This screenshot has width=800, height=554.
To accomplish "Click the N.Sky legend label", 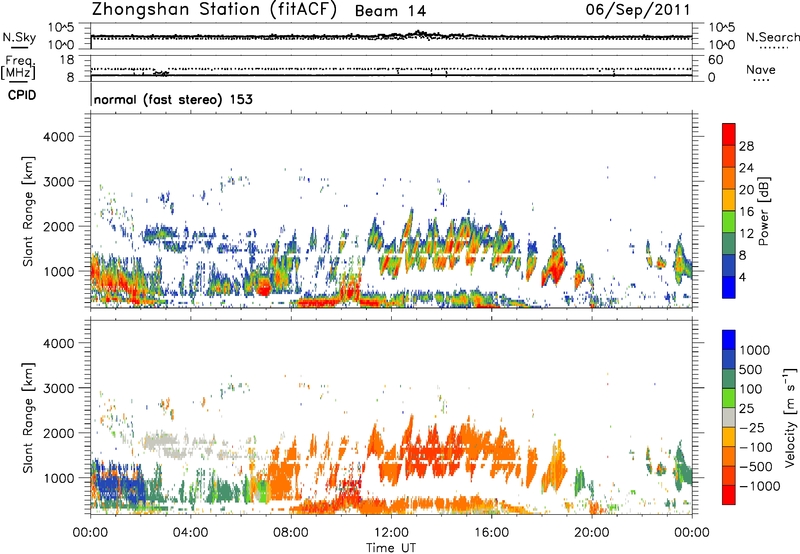I will (x=19, y=37).
